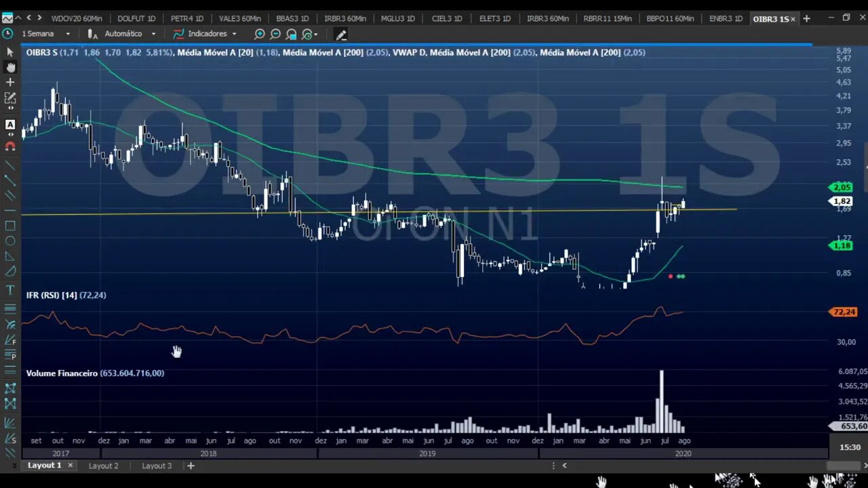The width and height of the screenshot is (868, 488).
Task: Select the speed lines S tool
Action: click(x=10, y=439)
